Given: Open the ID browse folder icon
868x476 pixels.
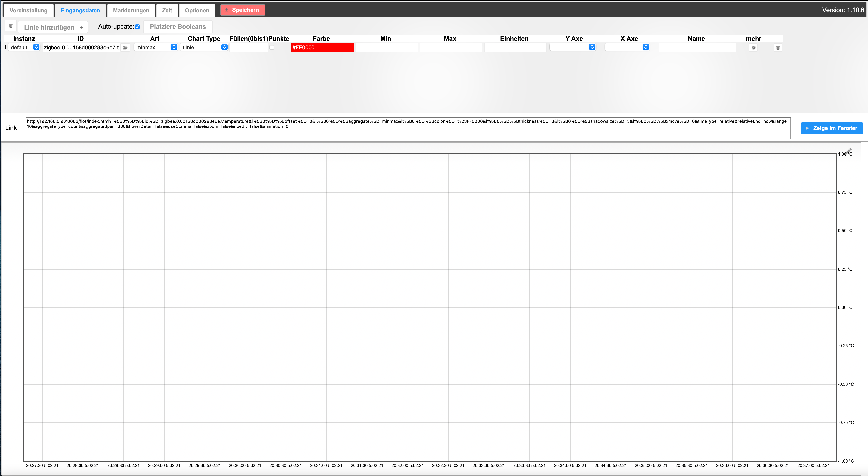Looking at the screenshot, I should (125, 48).
